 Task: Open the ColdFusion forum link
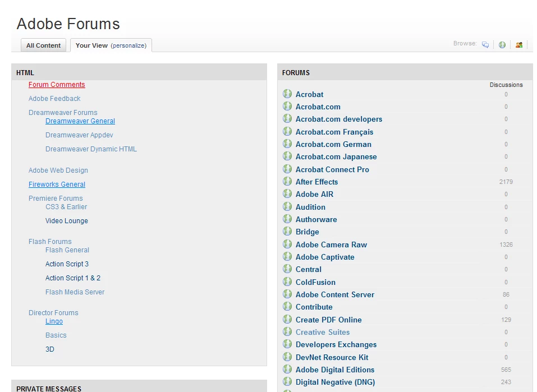click(x=315, y=282)
